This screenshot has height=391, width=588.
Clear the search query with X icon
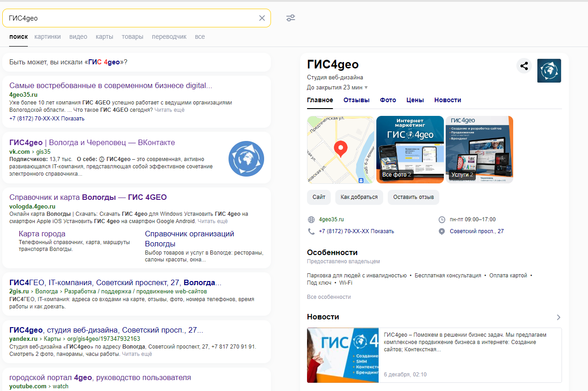tap(262, 18)
